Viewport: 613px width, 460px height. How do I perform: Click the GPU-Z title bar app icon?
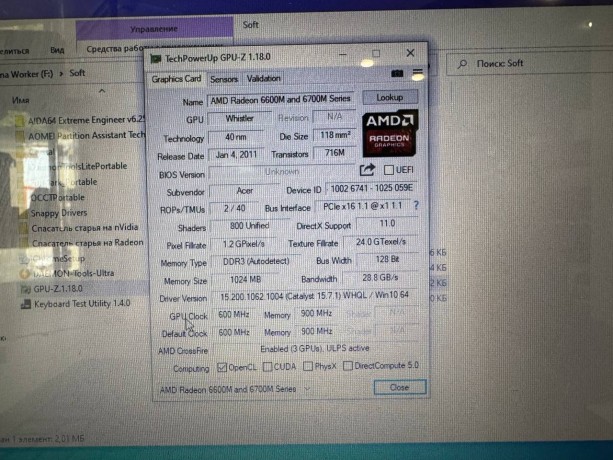[156, 59]
